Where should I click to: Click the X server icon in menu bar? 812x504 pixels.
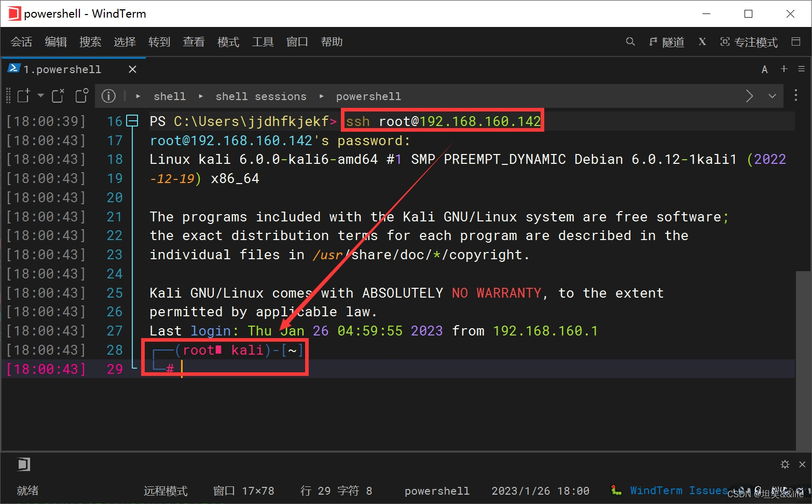click(x=702, y=41)
